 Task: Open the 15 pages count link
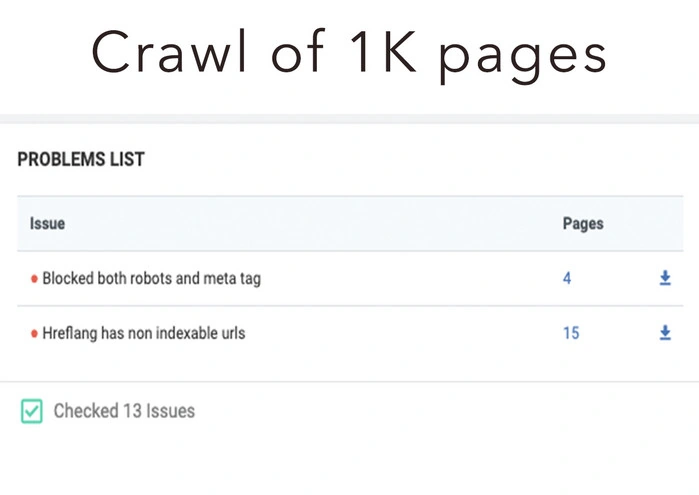click(570, 333)
